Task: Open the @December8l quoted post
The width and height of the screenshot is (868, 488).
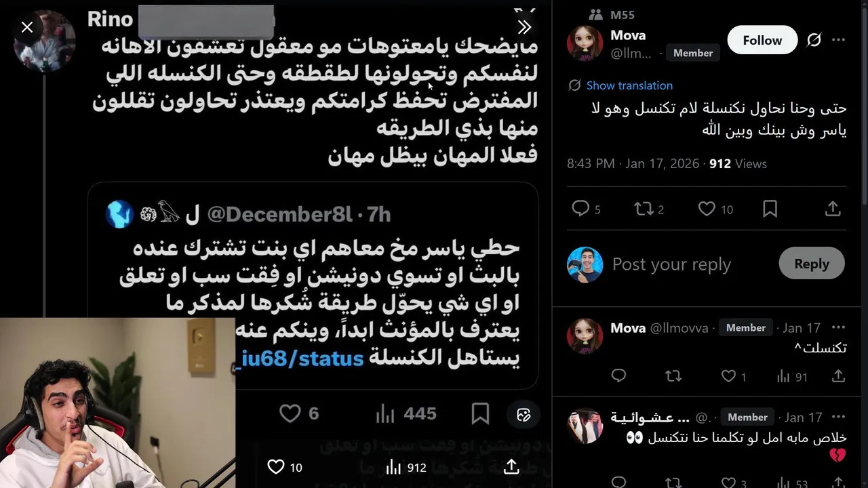Action: tap(313, 285)
